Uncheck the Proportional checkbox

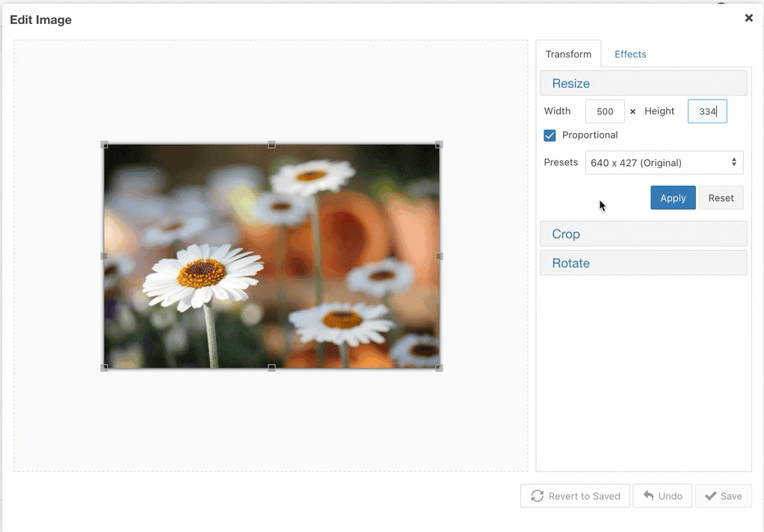549,135
